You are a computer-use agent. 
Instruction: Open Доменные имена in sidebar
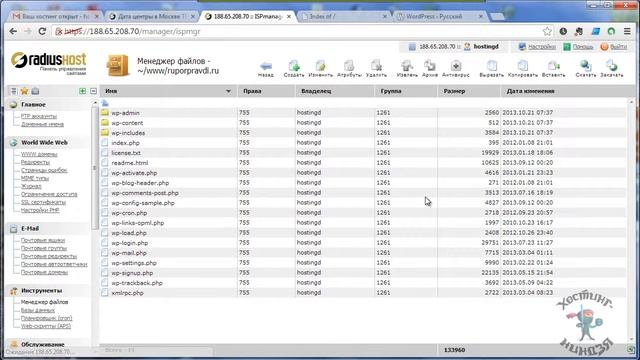point(42,124)
